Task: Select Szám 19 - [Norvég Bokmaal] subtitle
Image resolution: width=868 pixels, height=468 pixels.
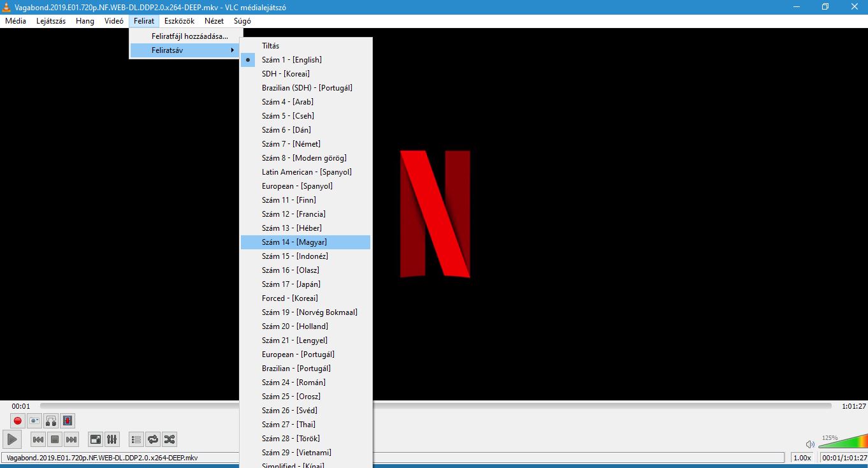Action: click(306, 312)
